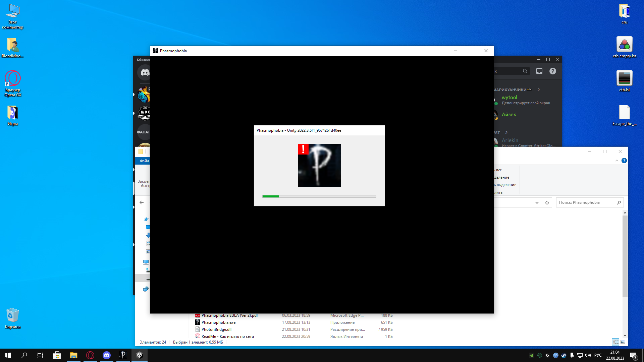This screenshot has height=362, width=644.
Task: Open Explorer help blue question icon
Action: tap(624, 161)
